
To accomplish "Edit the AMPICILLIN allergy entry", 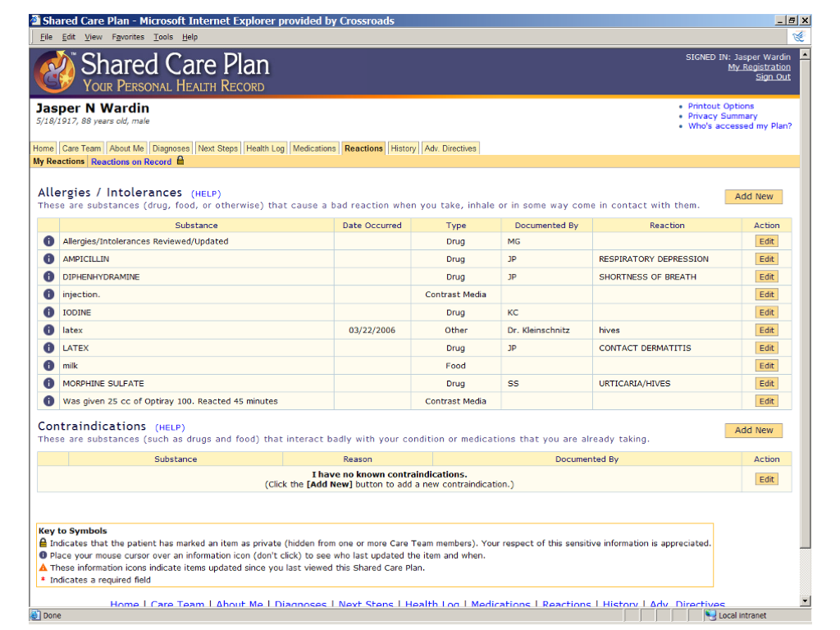I will coord(767,258).
